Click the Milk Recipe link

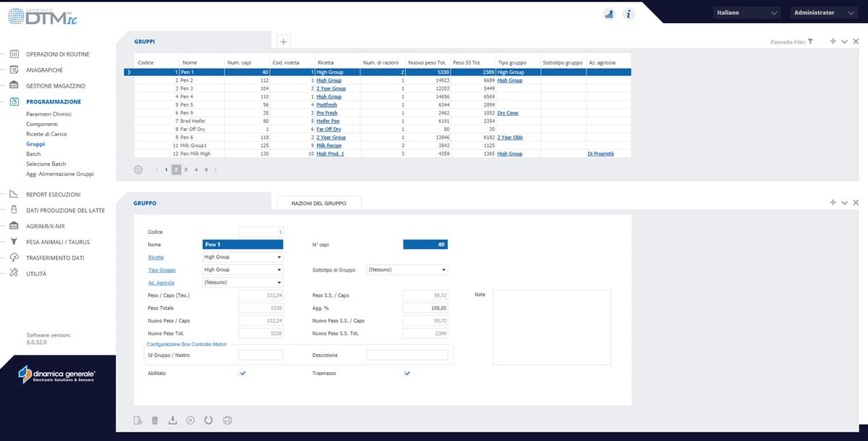[328, 146]
